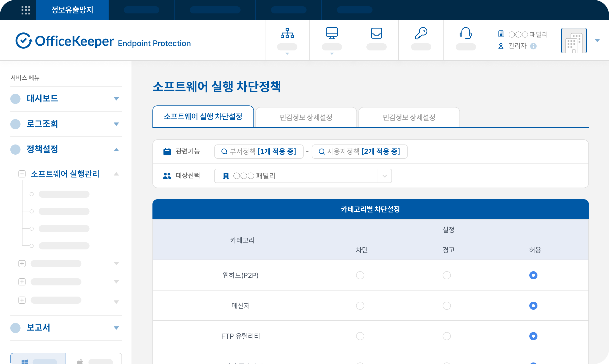Click the key license icon
609x364 pixels.
(421, 33)
